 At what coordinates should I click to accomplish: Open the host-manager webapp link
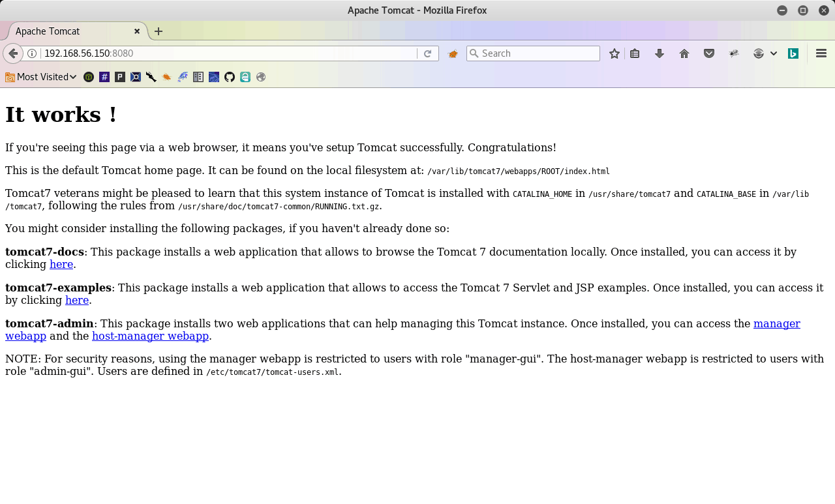coord(150,336)
